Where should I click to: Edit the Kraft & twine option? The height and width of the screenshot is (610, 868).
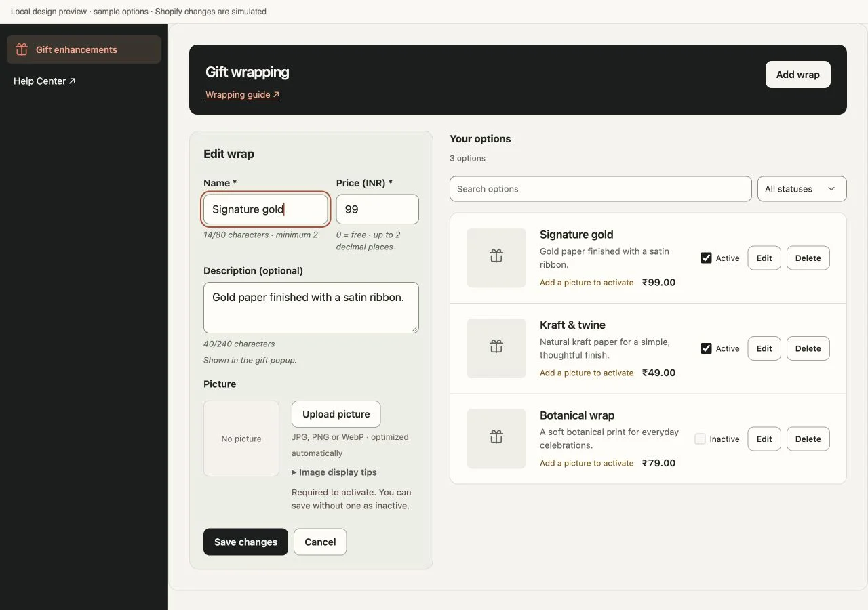click(764, 348)
